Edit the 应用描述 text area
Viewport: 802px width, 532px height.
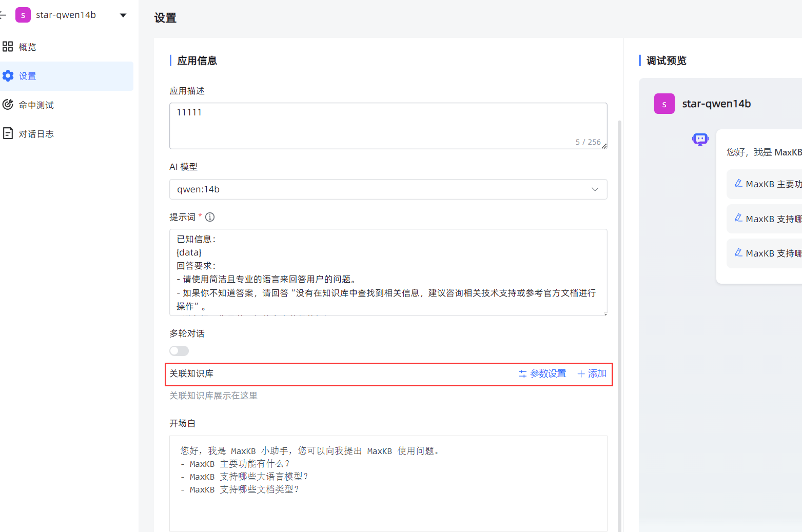click(x=388, y=126)
